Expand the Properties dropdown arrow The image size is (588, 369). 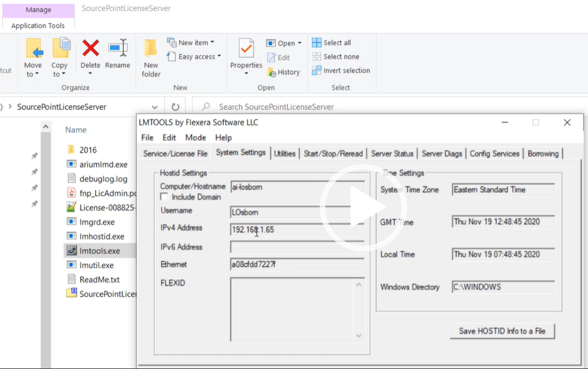click(246, 73)
